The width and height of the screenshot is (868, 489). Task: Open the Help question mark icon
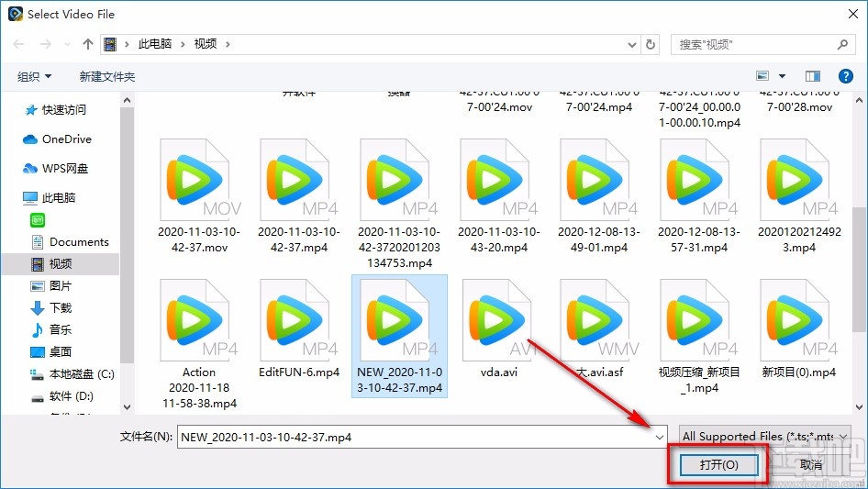click(845, 76)
